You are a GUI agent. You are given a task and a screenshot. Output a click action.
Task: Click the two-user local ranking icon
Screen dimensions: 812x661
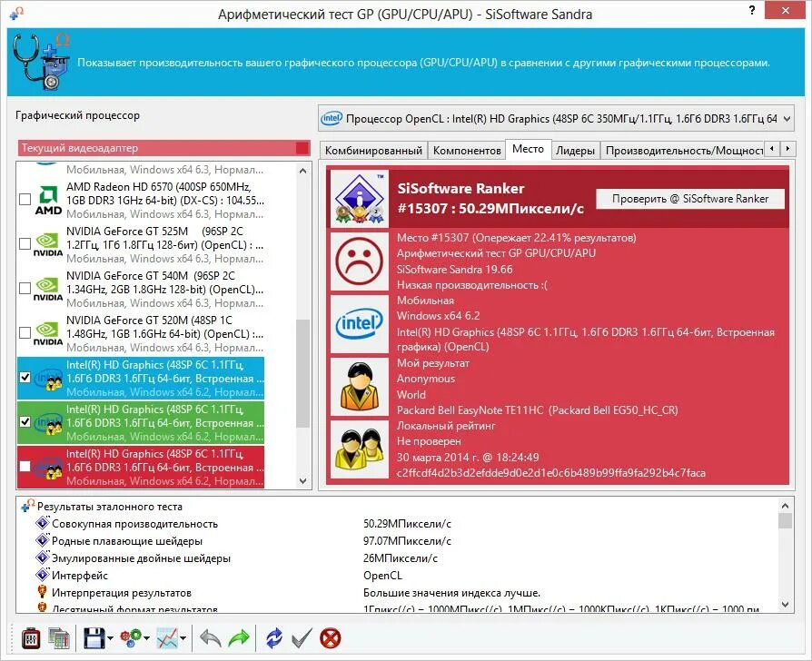tap(360, 449)
